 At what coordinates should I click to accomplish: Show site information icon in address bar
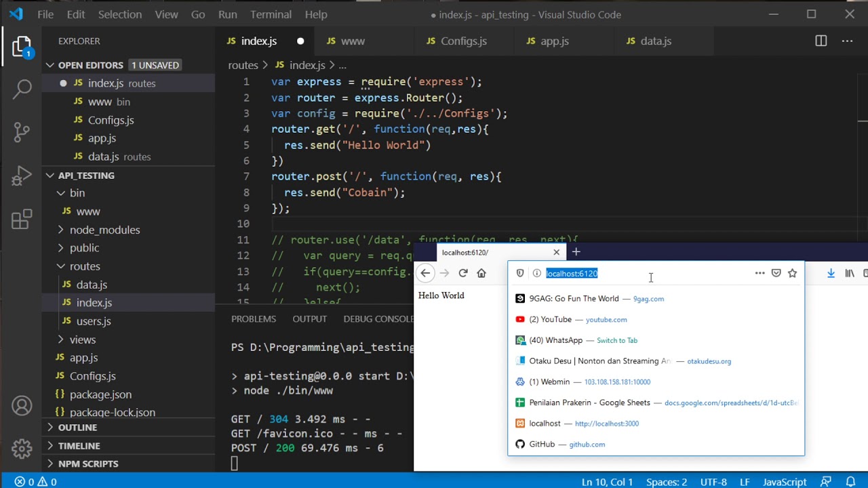point(536,273)
